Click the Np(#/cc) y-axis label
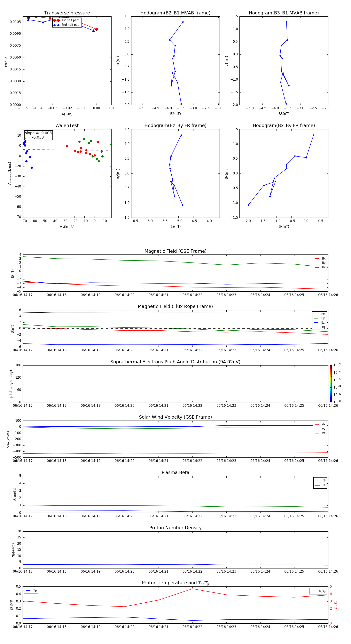 point(13,550)
